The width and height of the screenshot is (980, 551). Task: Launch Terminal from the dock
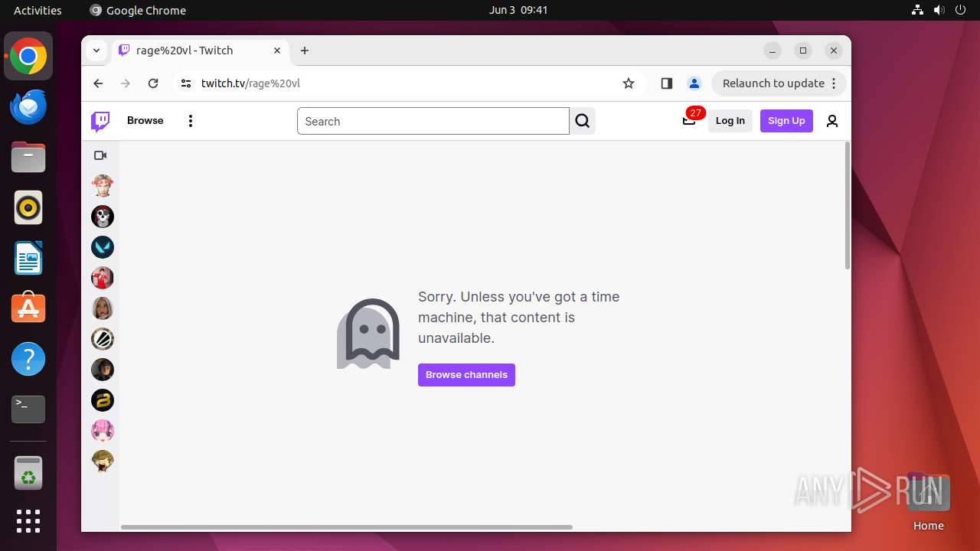coord(28,409)
